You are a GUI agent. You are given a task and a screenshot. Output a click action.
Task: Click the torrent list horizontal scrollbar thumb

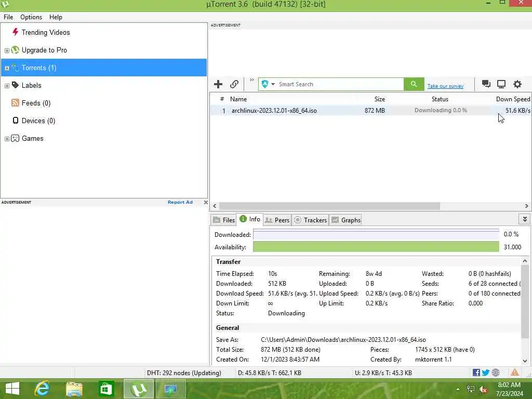point(329,206)
